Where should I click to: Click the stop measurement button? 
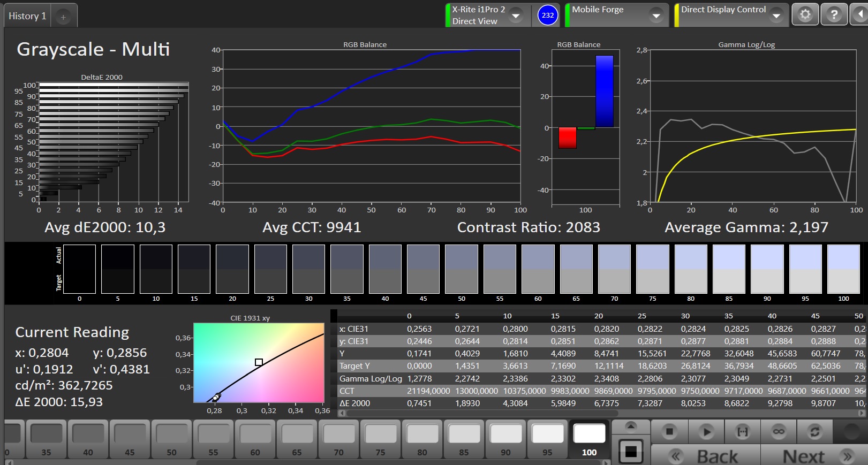point(669,431)
